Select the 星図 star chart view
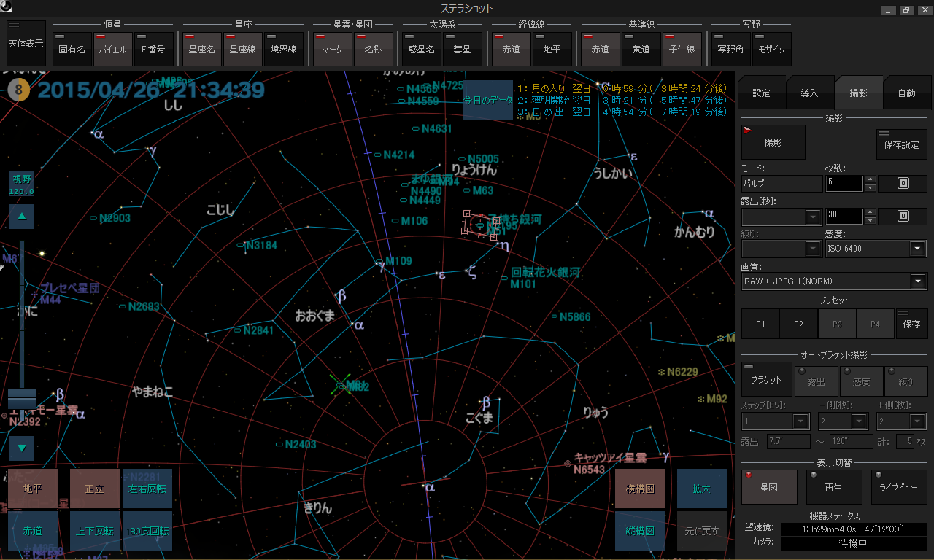This screenshot has width=934, height=560. tap(769, 487)
